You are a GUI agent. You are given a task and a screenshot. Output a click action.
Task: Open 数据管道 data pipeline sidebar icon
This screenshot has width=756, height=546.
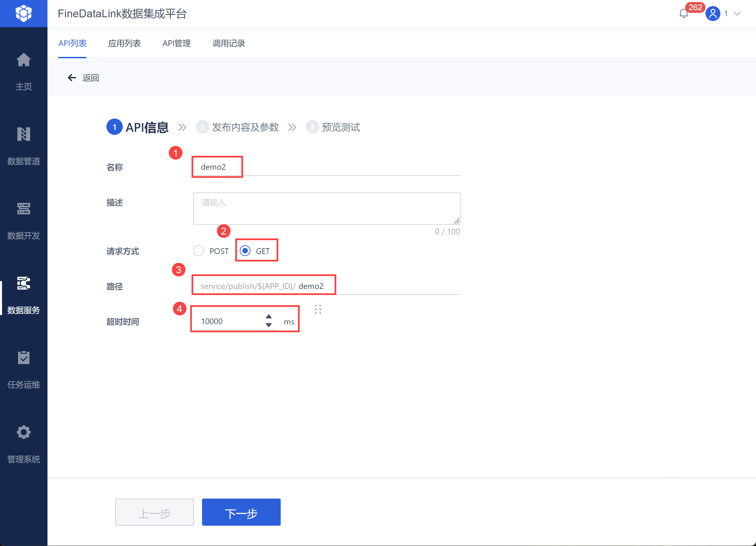pos(23,134)
